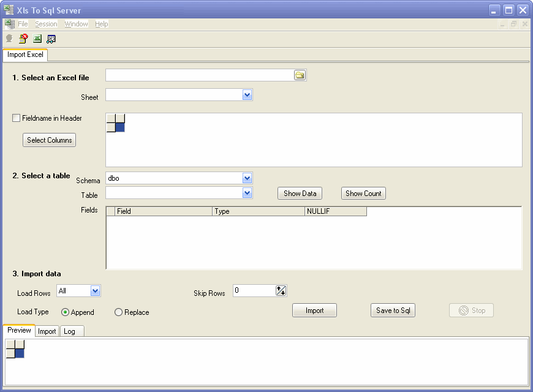Click the Type column header
Screen dimensions: 533x392
pyautogui.click(x=259, y=211)
